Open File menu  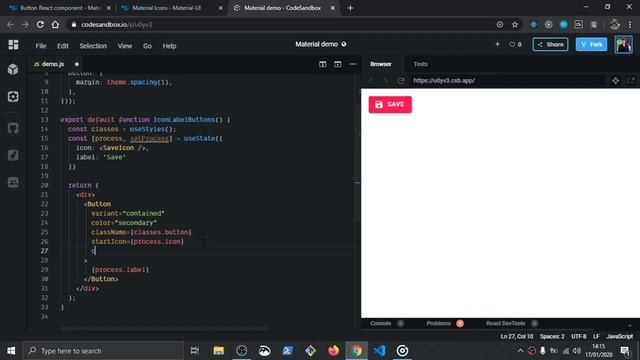(41, 46)
